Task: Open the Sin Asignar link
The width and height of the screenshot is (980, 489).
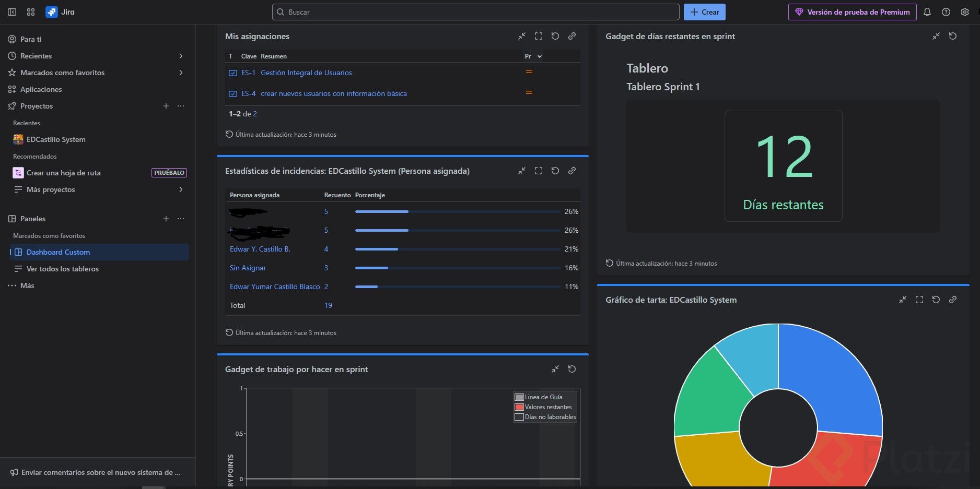Action: coord(248,268)
